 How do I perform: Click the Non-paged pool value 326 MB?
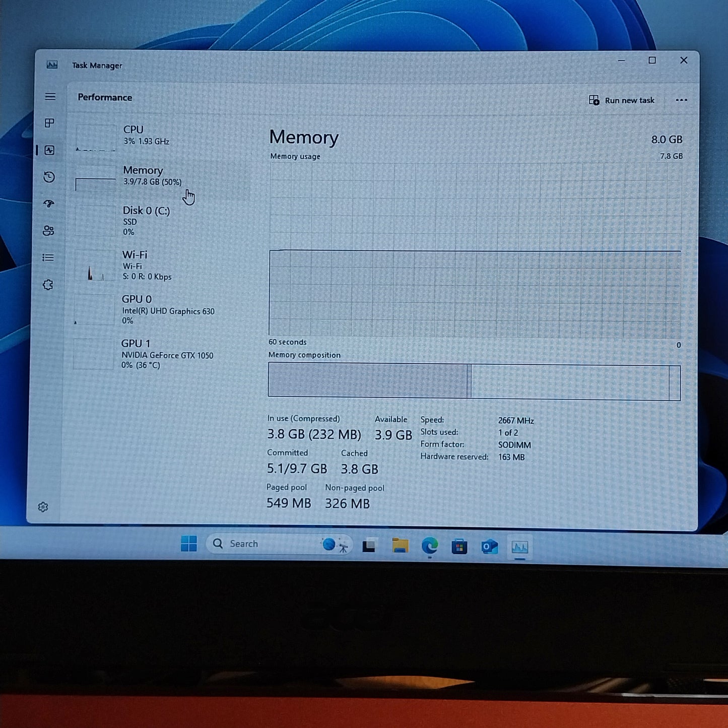tap(347, 503)
